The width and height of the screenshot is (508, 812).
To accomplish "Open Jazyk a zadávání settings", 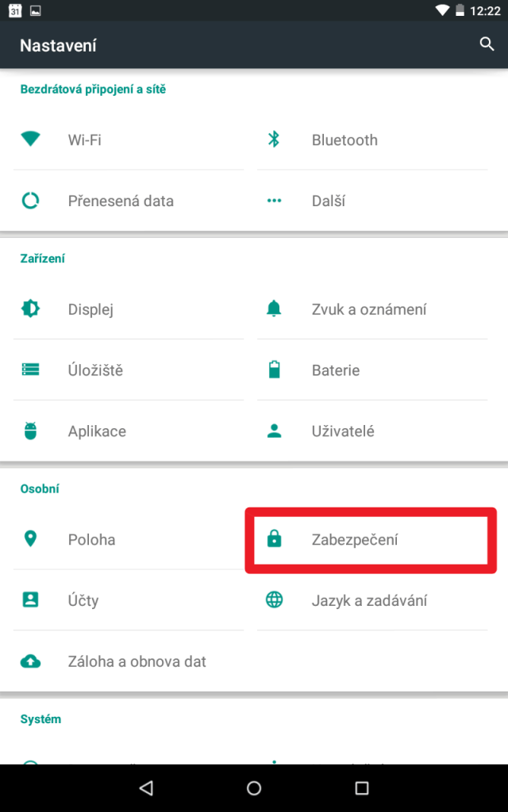I will click(x=372, y=600).
